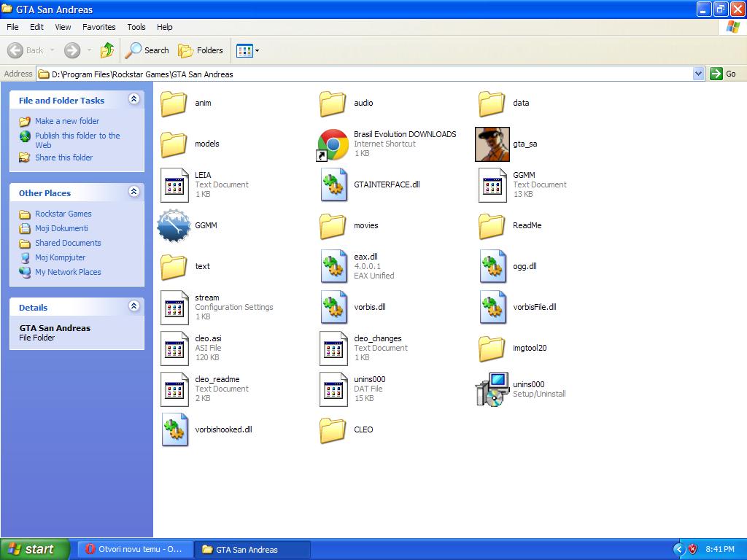Click the Make a new folder link
The image size is (747, 560).
(x=67, y=121)
